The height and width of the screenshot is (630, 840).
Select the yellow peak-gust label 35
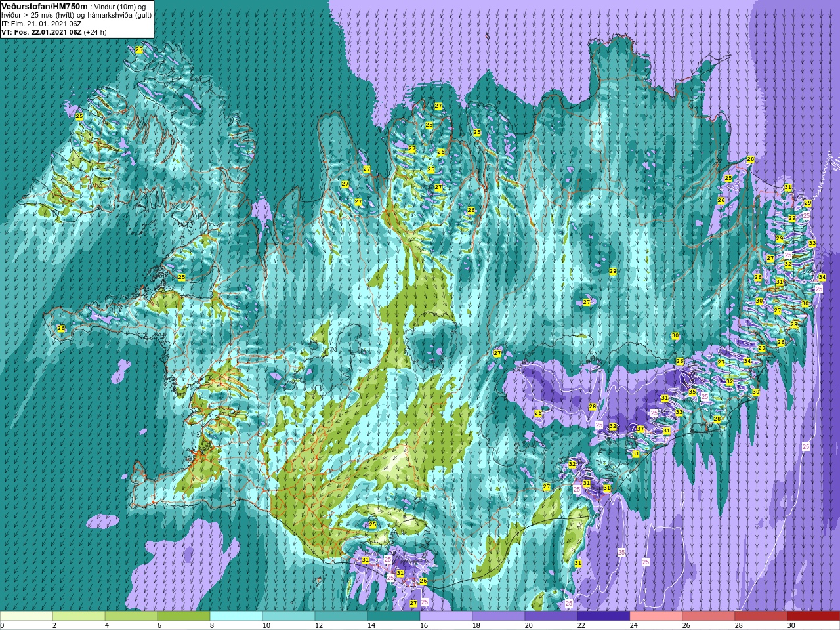point(692,392)
